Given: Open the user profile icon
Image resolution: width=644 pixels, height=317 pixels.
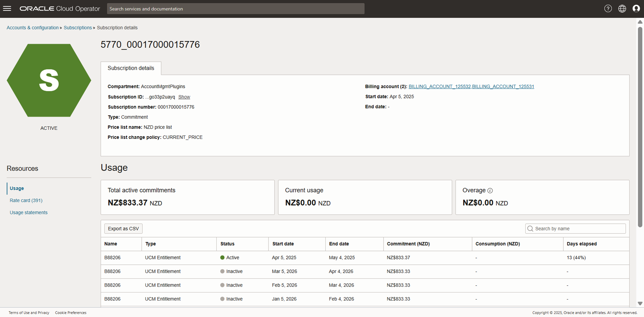Looking at the screenshot, I should tap(636, 9).
